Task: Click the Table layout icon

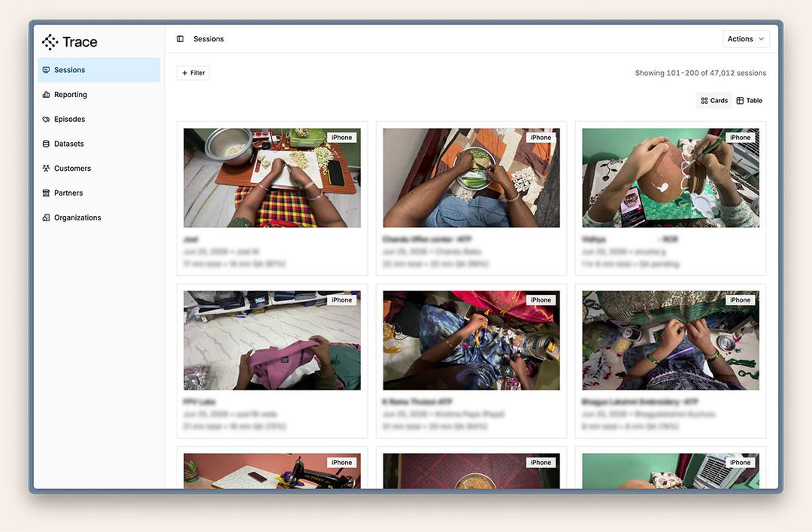Action: 740,101
